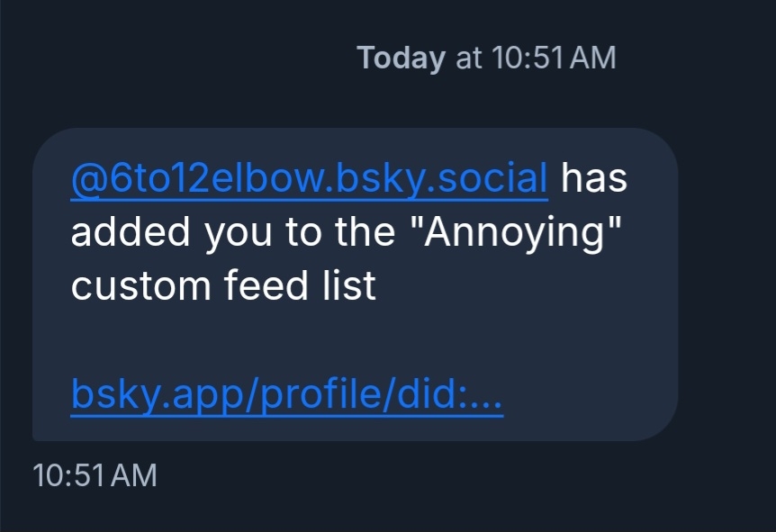Click the "custom feed list" text line
Screen dimensions: 776x532
pos(223,287)
